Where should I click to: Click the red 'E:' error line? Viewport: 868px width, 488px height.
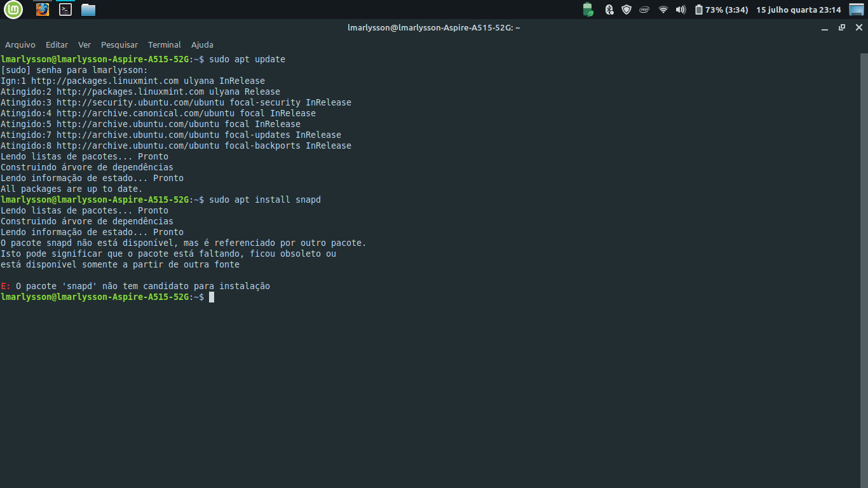(x=135, y=286)
